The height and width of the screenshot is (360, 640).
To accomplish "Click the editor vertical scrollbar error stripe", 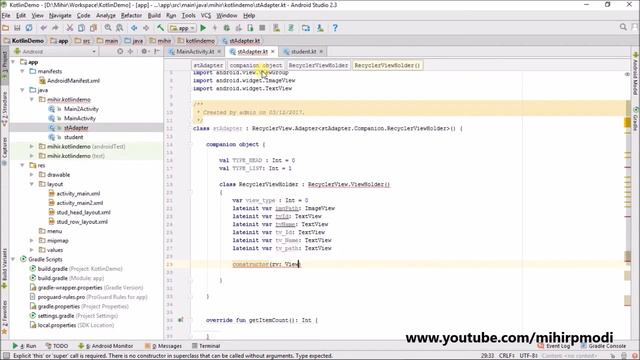I will 628,204.
